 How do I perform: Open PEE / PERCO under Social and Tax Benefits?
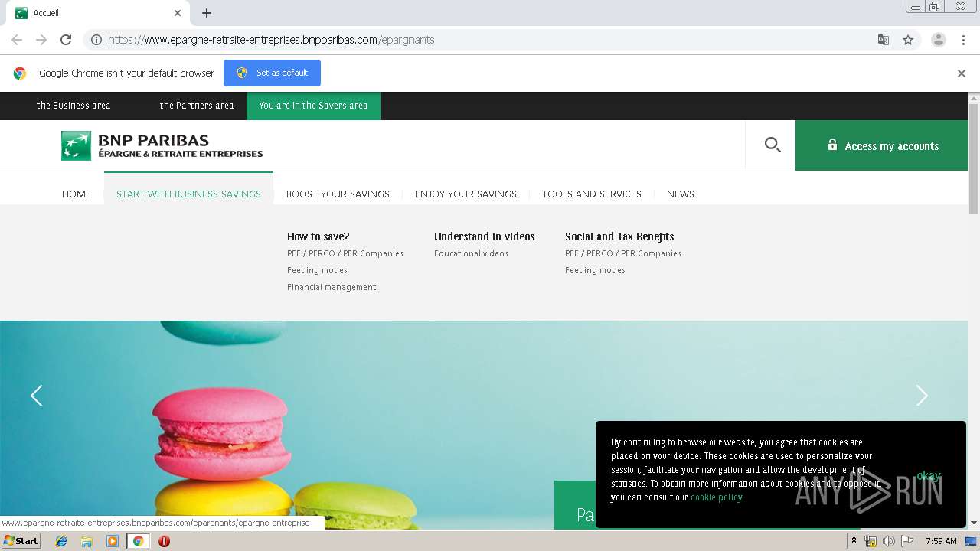pyautogui.click(x=623, y=253)
